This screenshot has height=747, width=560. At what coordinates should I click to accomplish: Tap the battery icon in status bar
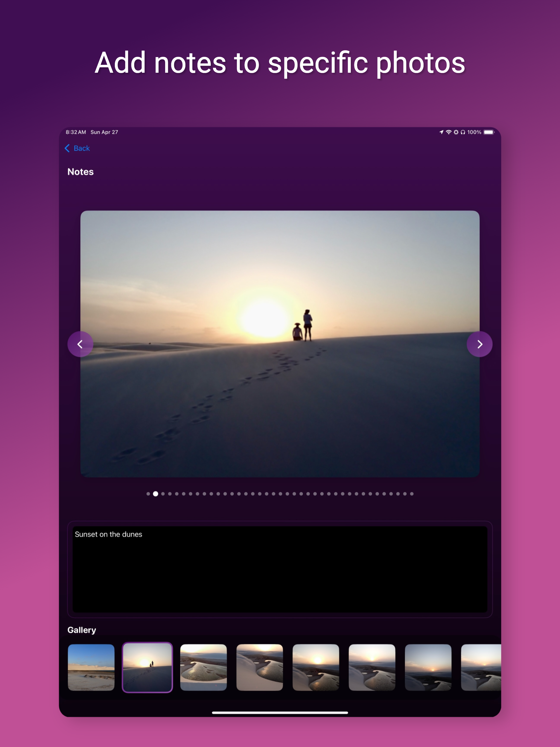(x=489, y=132)
